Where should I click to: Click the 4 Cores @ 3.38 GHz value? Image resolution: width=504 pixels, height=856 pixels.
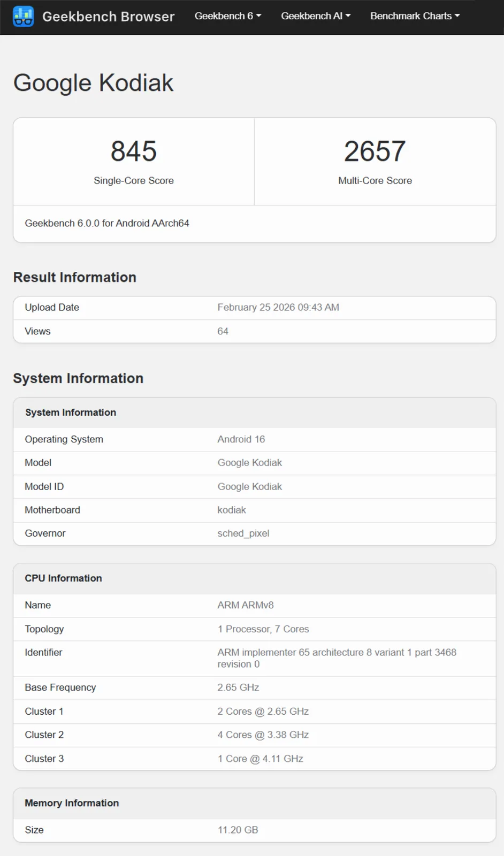click(263, 735)
